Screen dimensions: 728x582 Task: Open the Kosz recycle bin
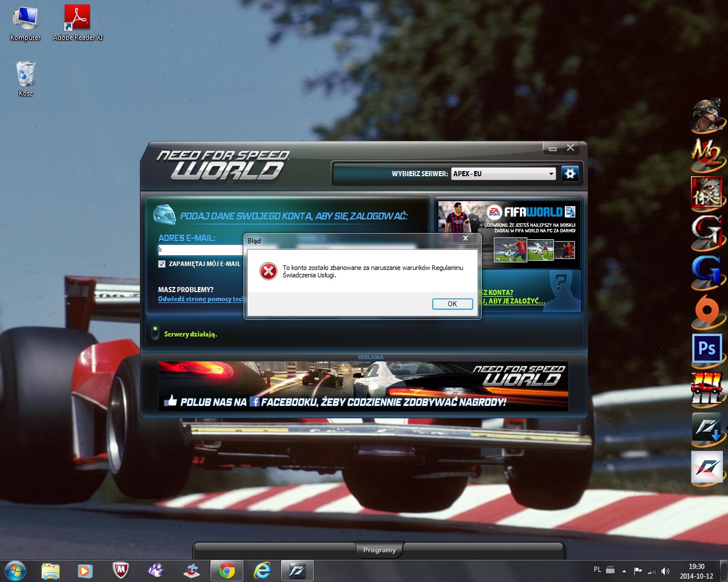26,78
